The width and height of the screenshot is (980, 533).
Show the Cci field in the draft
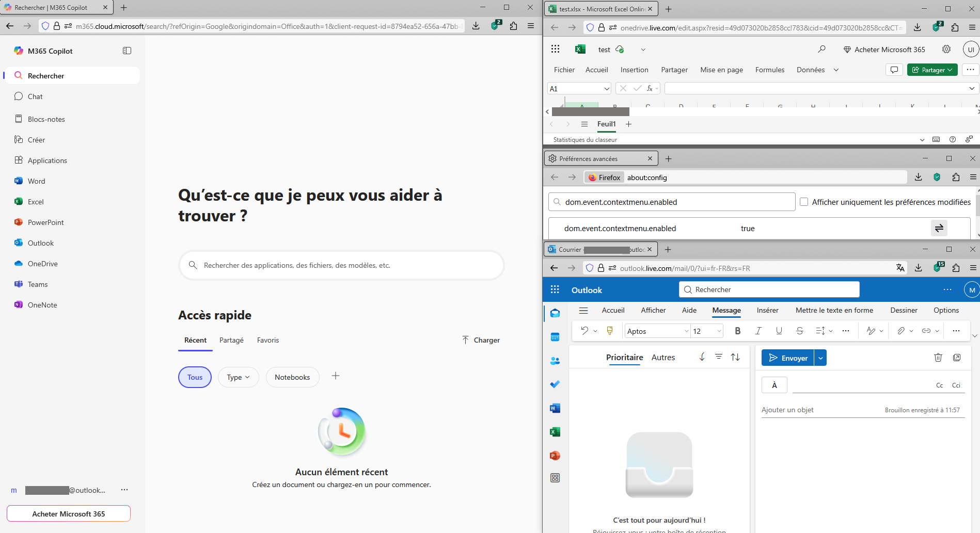click(x=956, y=385)
